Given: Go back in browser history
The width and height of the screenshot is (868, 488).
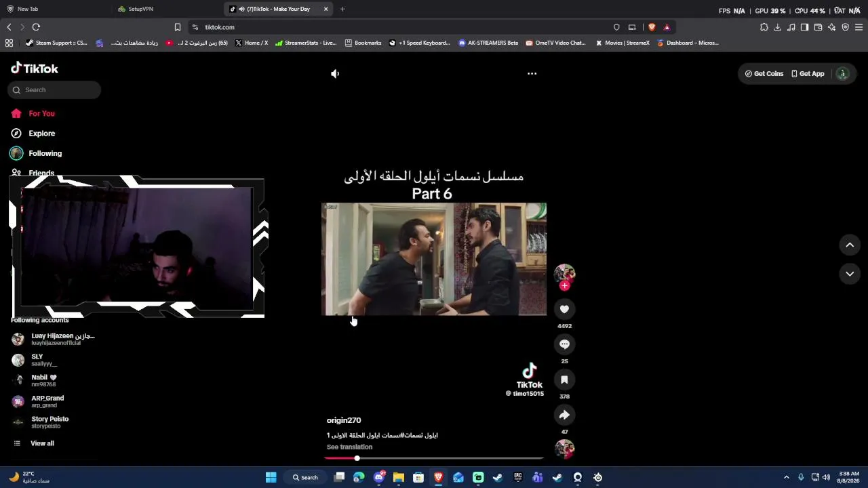Looking at the screenshot, I should click(9, 27).
